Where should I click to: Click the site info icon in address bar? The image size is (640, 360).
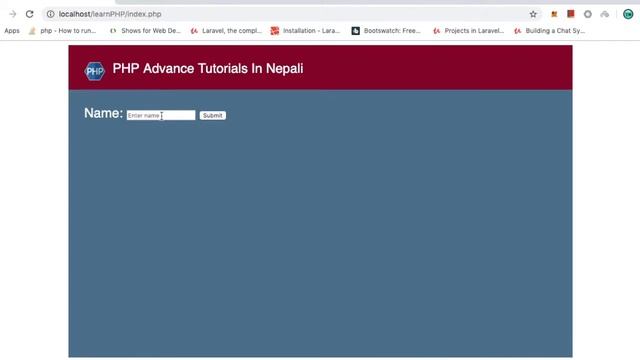tap(50, 14)
